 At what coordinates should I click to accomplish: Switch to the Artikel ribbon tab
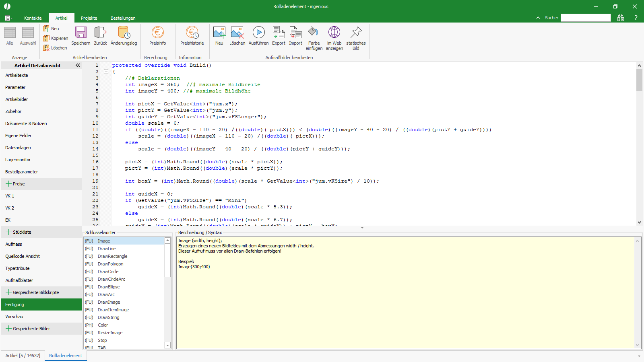point(62,18)
